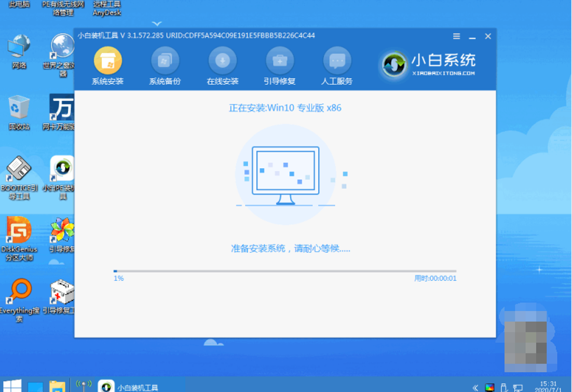Open the 系统备份 section

(165, 61)
